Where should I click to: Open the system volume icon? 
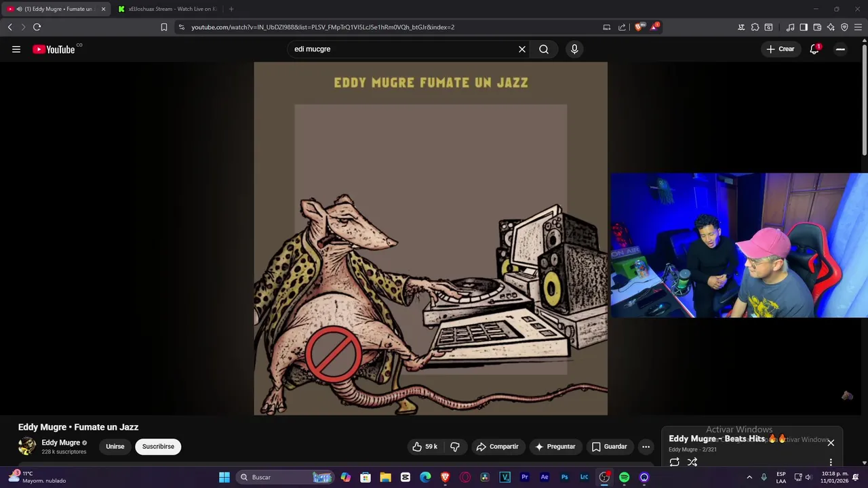point(808,477)
